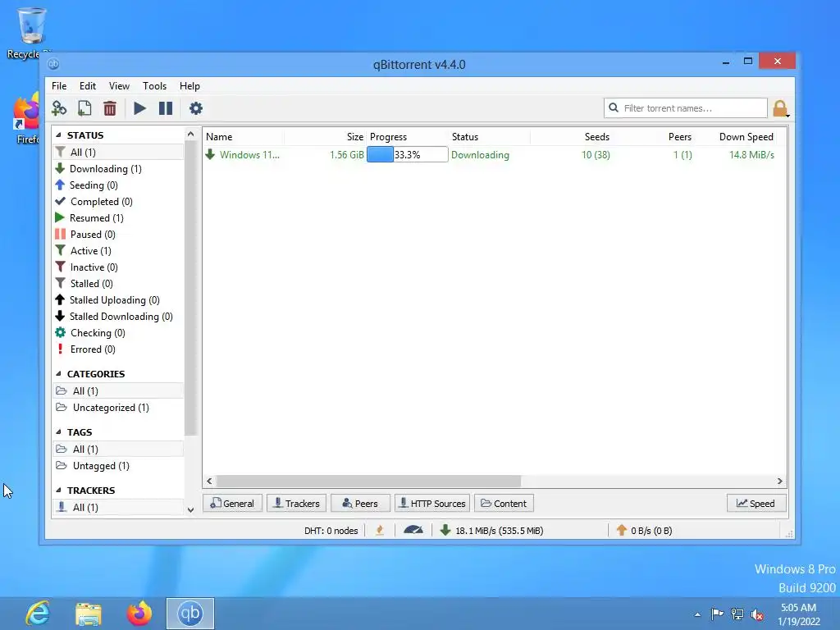Open the Recycle Bin desktop icon
Viewport: 840px width, 630px height.
(x=30, y=32)
